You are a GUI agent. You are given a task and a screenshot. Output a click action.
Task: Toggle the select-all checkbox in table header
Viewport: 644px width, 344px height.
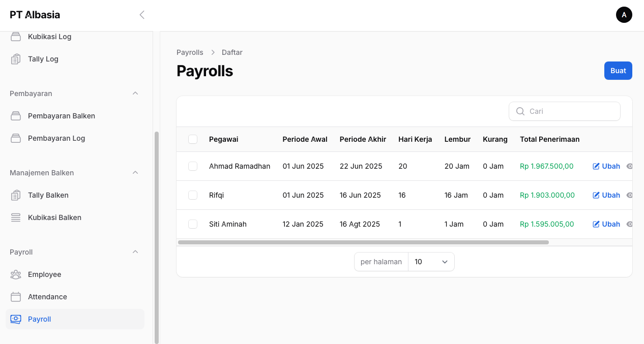coord(193,139)
